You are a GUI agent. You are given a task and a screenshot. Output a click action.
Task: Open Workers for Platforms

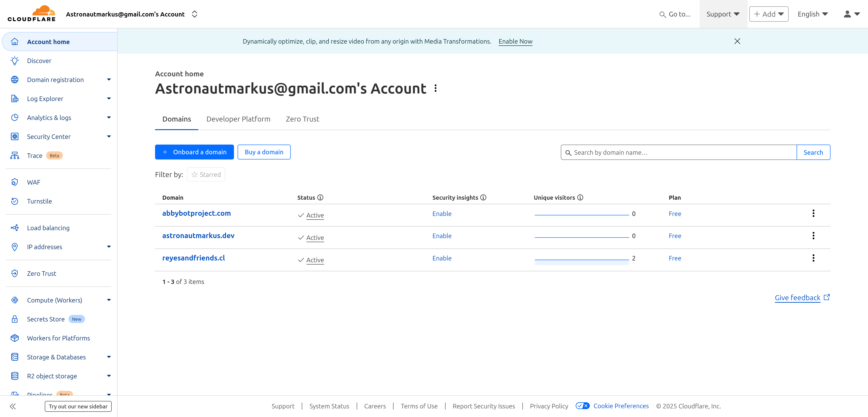coord(58,338)
